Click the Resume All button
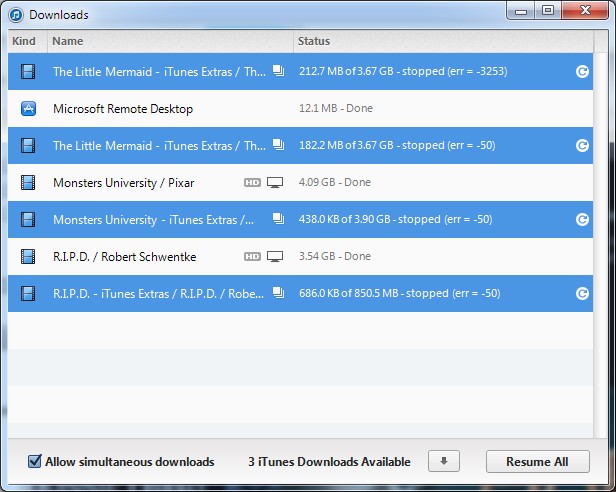This screenshot has height=492, width=616. 537,461
